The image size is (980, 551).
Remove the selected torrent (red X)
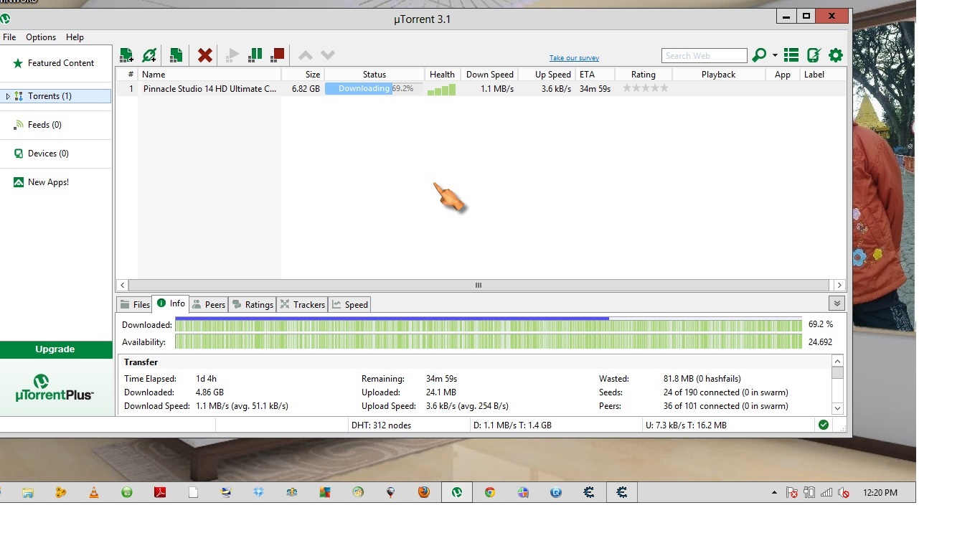[x=205, y=55]
